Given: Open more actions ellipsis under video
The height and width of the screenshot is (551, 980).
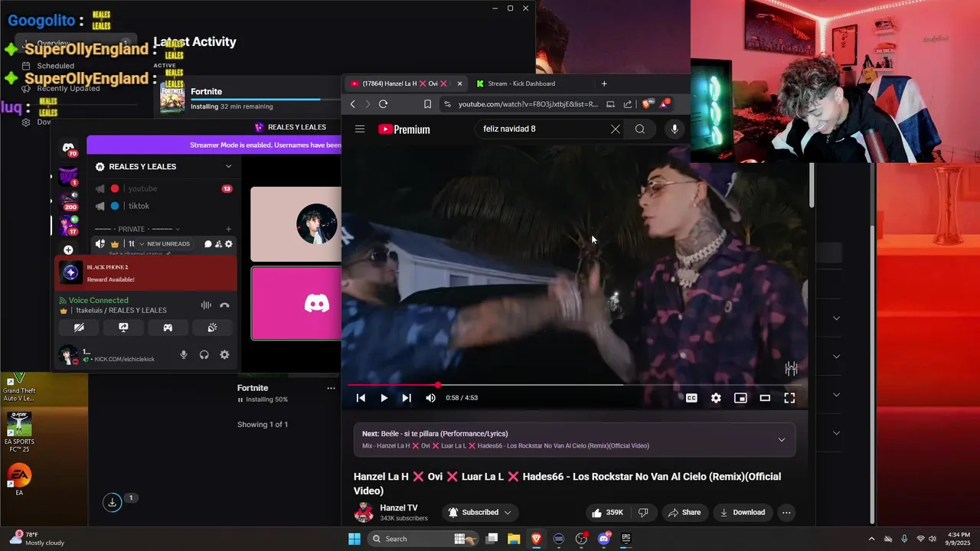Looking at the screenshot, I should (786, 513).
